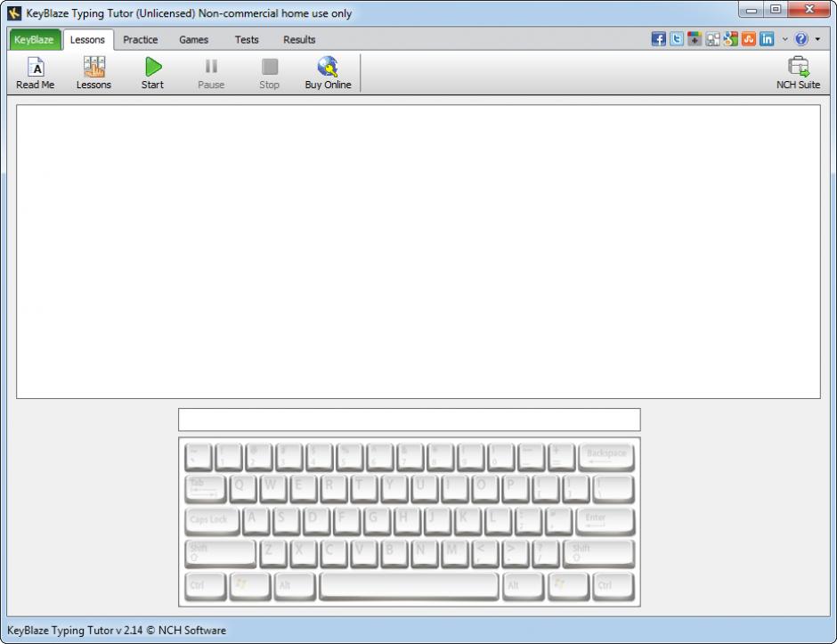Switch to the Games tab
Image resolution: width=837 pixels, height=644 pixels.
194,39
